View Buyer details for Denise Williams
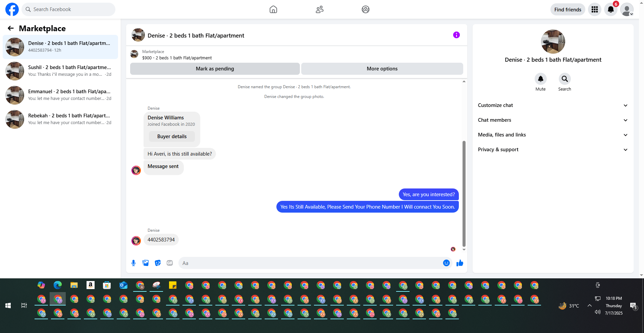 (x=172, y=136)
